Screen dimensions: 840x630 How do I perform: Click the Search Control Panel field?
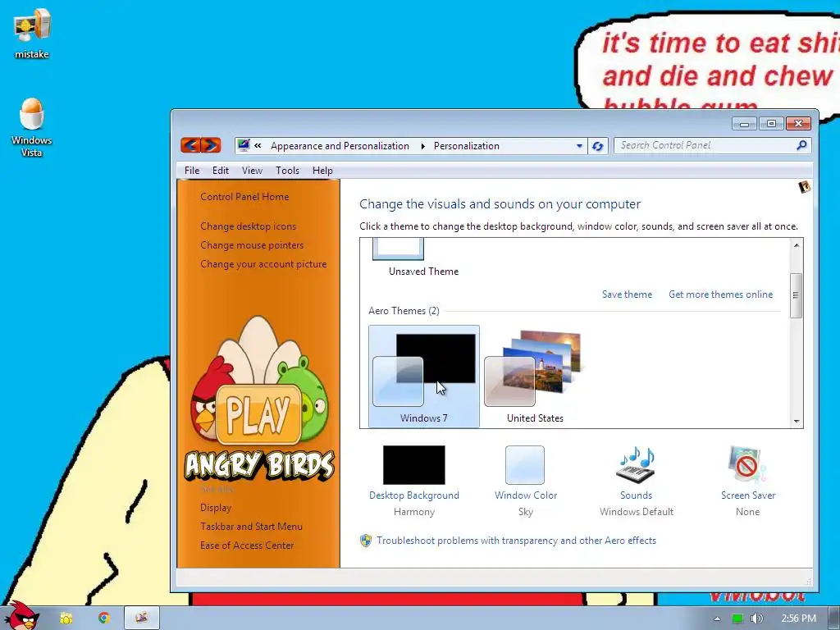[x=713, y=145]
